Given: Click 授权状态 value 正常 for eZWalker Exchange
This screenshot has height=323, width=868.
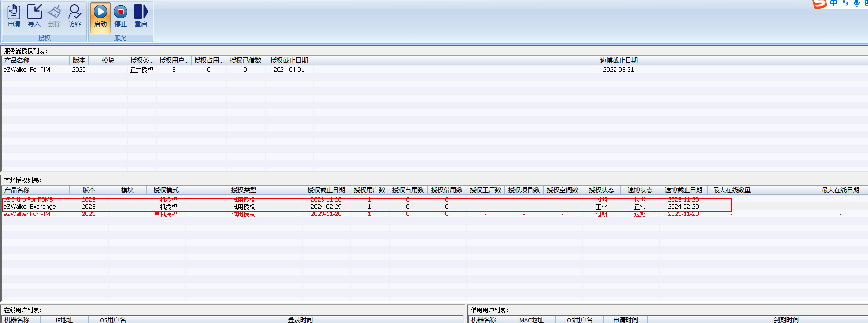Looking at the screenshot, I should click(602, 207).
